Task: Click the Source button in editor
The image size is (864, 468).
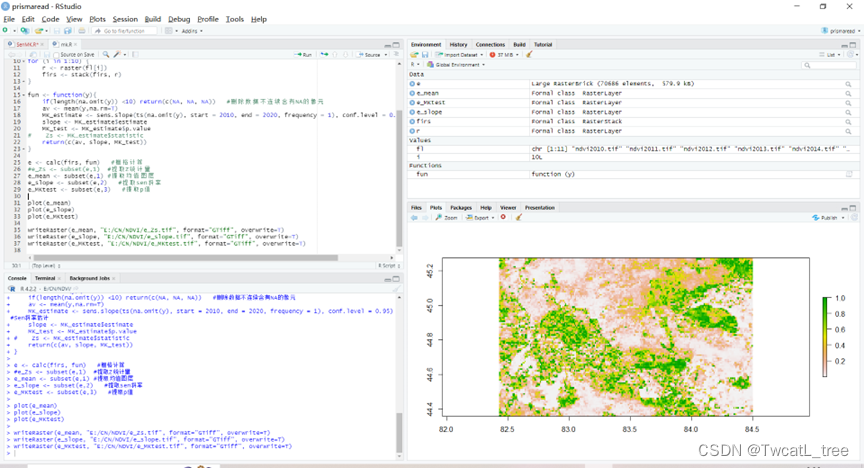Action: 369,55
